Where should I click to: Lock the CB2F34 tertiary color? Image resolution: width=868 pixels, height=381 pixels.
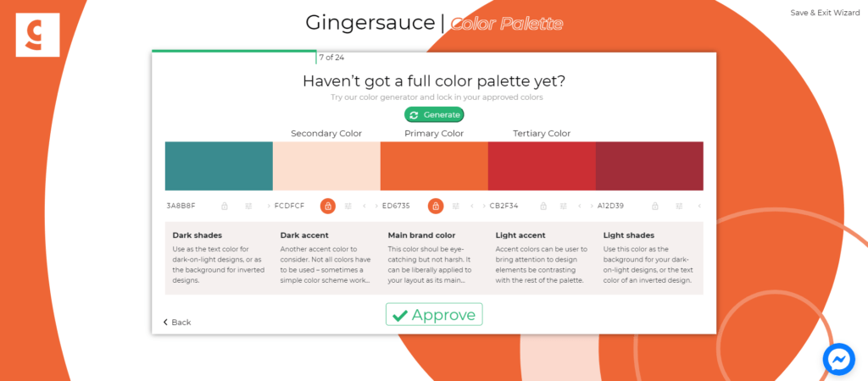coord(543,207)
